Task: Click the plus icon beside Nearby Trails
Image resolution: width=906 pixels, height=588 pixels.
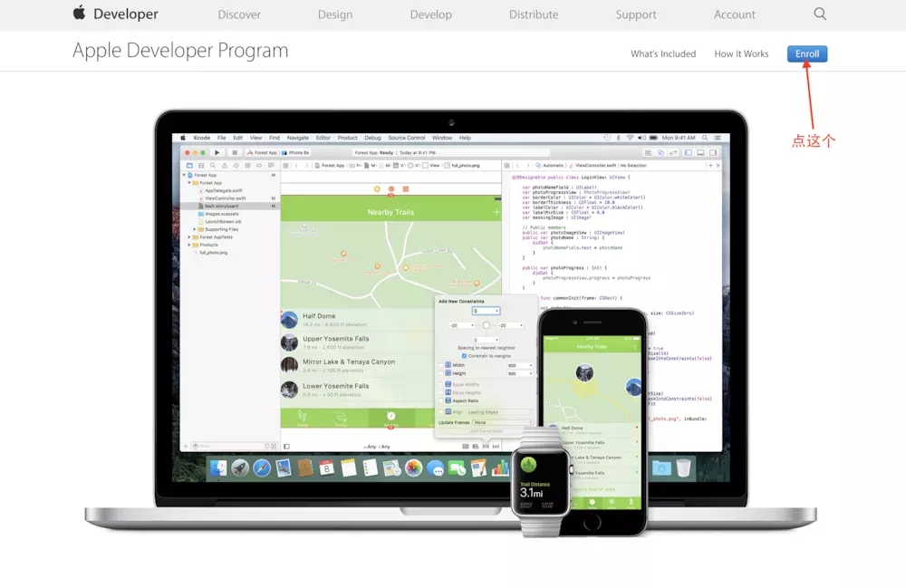Action: tap(496, 212)
